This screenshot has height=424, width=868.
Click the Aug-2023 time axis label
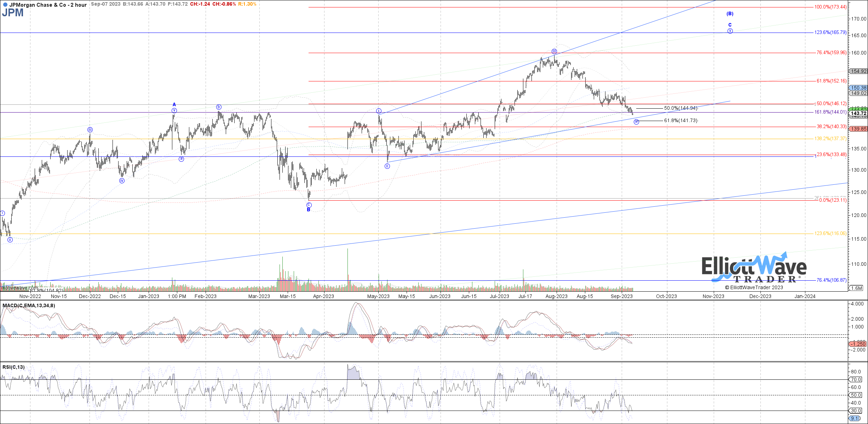coord(557,296)
